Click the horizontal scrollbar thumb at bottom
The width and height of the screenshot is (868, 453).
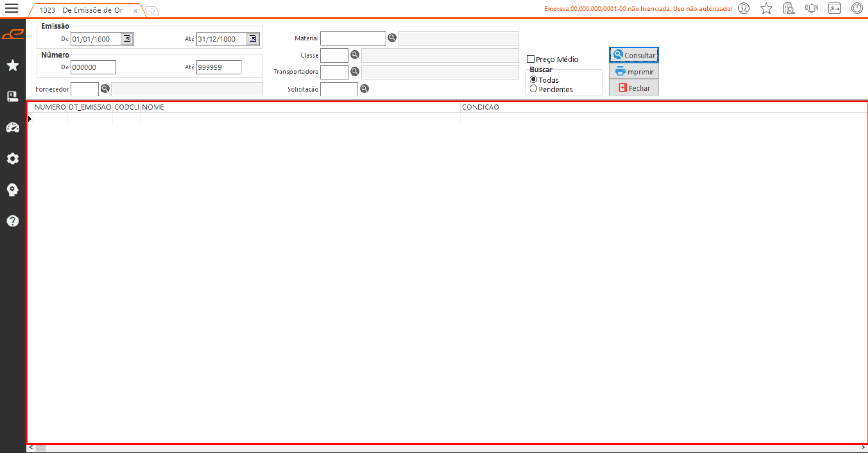(x=41, y=448)
